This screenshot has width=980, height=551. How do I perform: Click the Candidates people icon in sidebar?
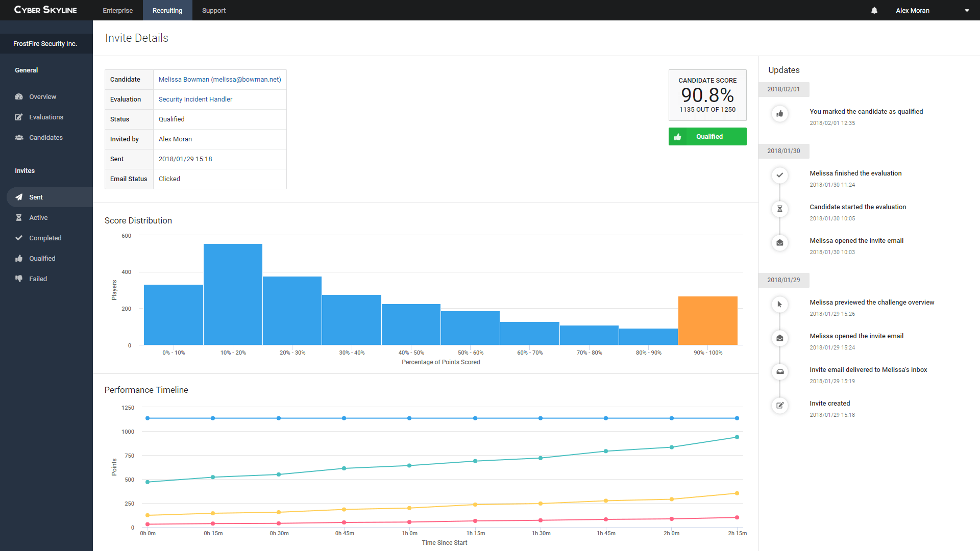pyautogui.click(x=19, y=137)
